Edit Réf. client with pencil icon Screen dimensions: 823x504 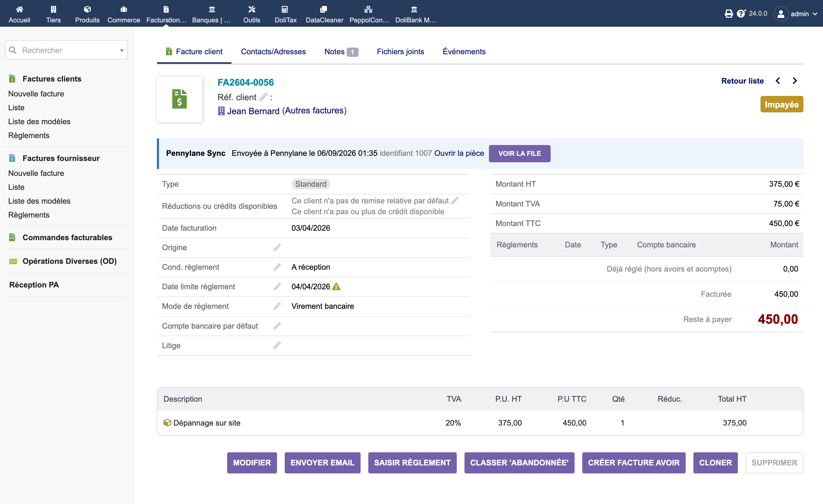(x=263, y=97)
